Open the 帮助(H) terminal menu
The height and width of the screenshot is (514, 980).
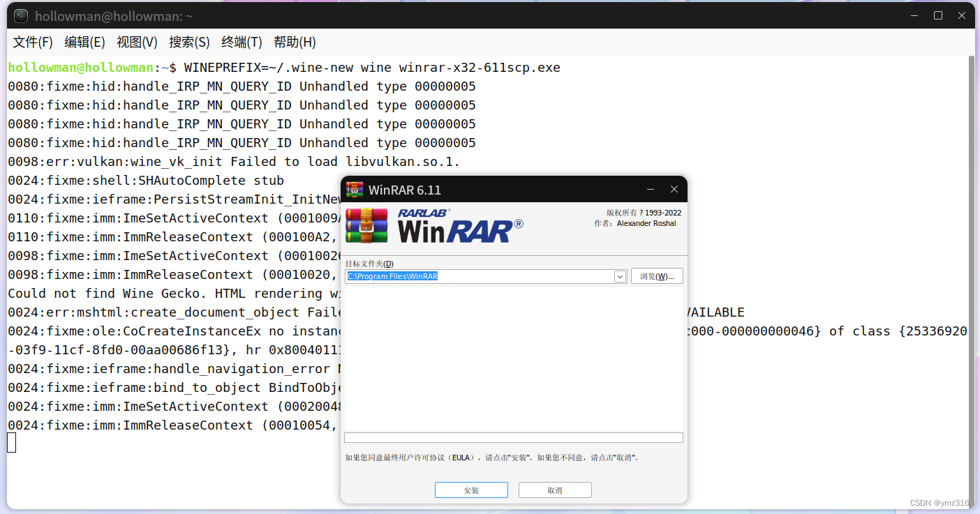click(295, 42)
